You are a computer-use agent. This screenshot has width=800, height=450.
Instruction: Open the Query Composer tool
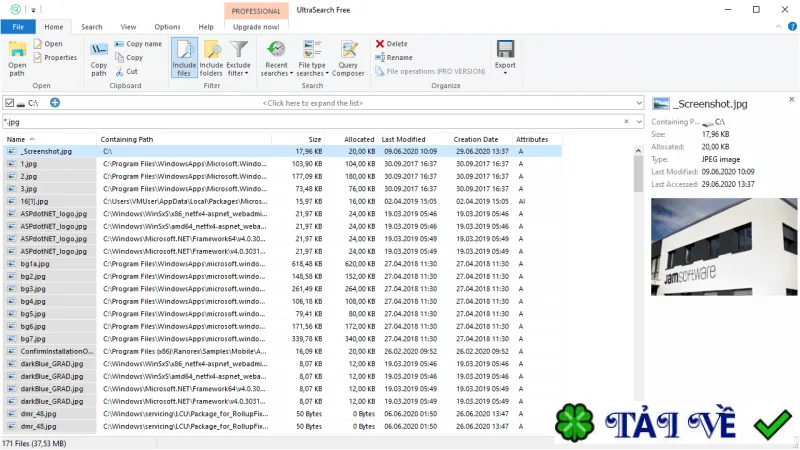point(348,59)
